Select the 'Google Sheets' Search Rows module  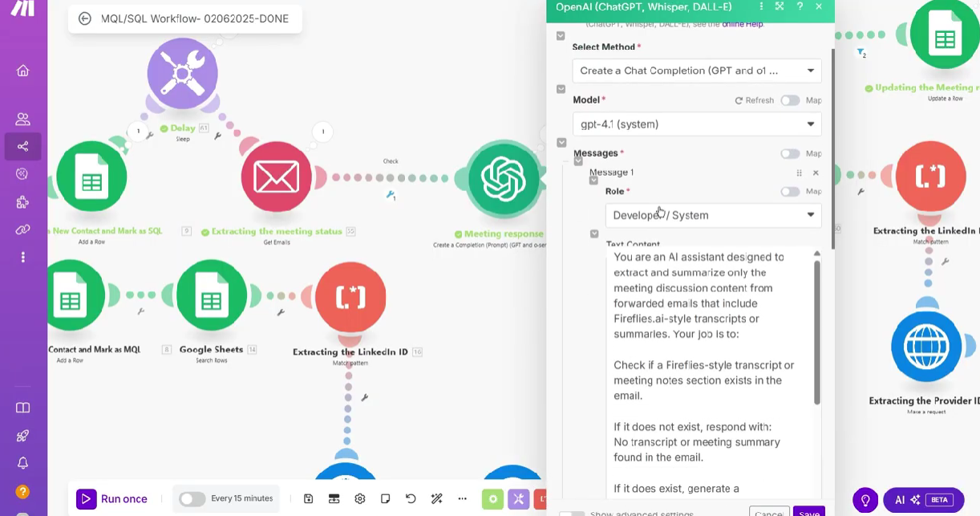pyautogui.click(x=211, y=295)
